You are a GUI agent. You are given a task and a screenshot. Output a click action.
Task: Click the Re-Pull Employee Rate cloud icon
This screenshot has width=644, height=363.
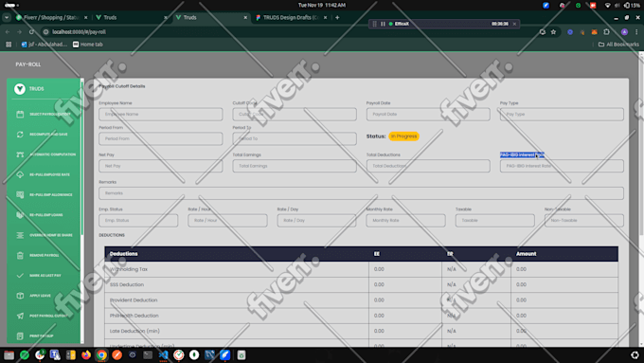pyautogui.click(x=20, y=174)
